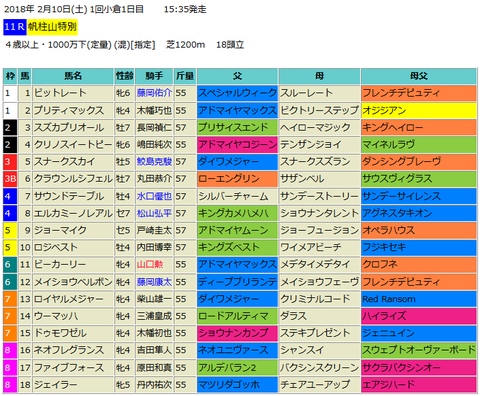The image size is (480, 396).
Task: Click broodmare sire cell オジジアン
Action: point(419,110)
